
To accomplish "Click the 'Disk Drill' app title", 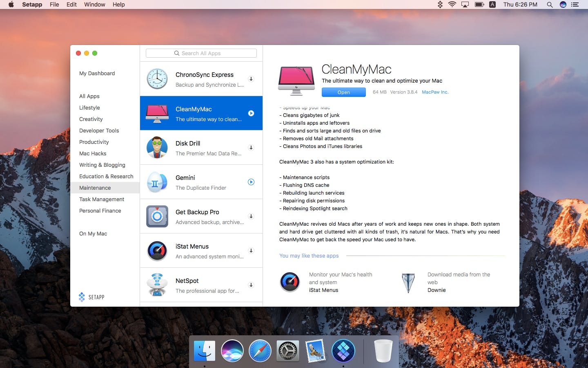I will (188, 144).
